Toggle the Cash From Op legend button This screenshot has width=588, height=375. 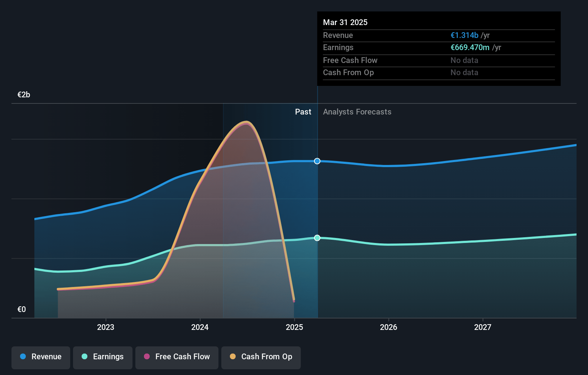(261, 357)
